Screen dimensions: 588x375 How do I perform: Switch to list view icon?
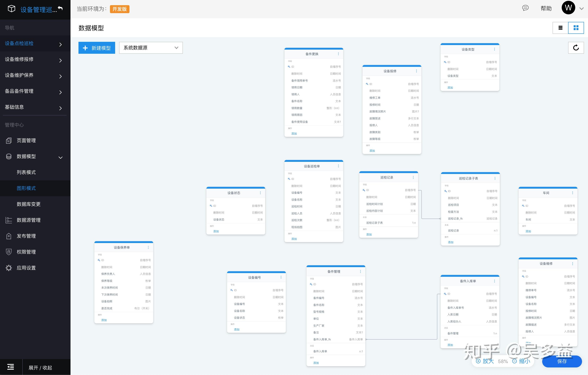(560, 28)
